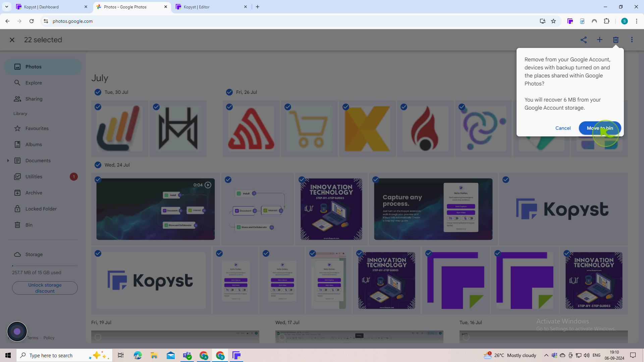The image size is (644, 362).
Task: Close the Google Photos browser tab
Action: tap(166, 7)
